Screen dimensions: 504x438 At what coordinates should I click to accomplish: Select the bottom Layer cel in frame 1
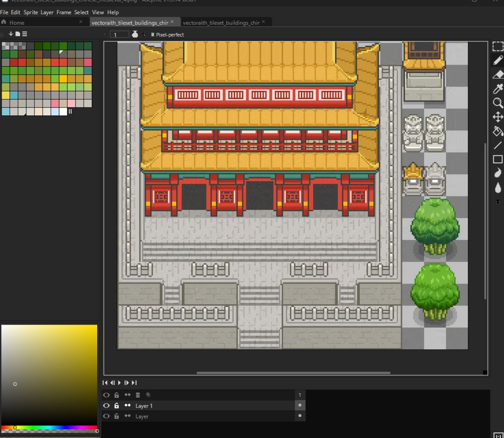click(x=300, y=416)
